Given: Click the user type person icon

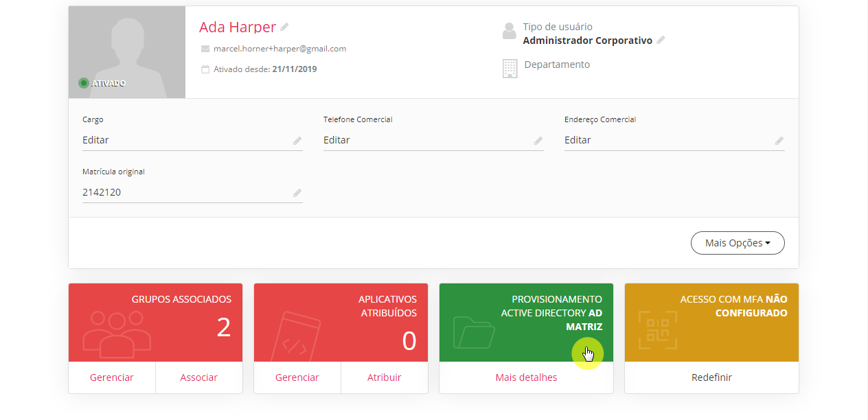Looking at the screenshot, I should [509, 31].
